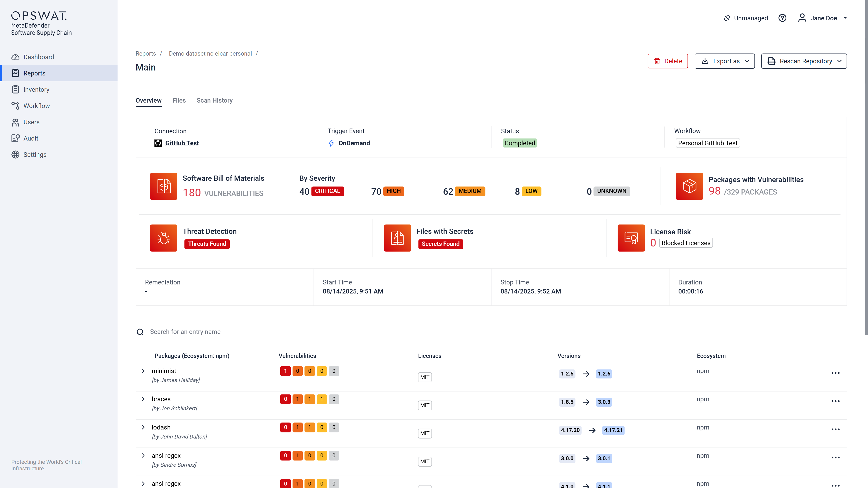Click the Files with Secrets icon
868x488 pixels.
397,238
